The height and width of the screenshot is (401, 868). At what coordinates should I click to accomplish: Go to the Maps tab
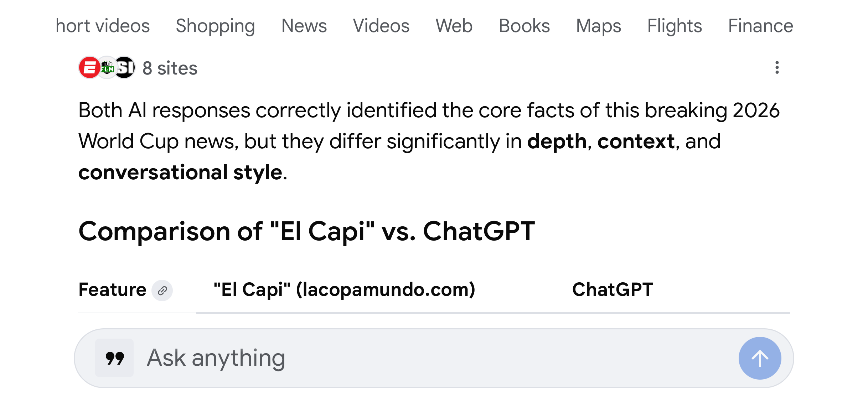click(598, 26)
